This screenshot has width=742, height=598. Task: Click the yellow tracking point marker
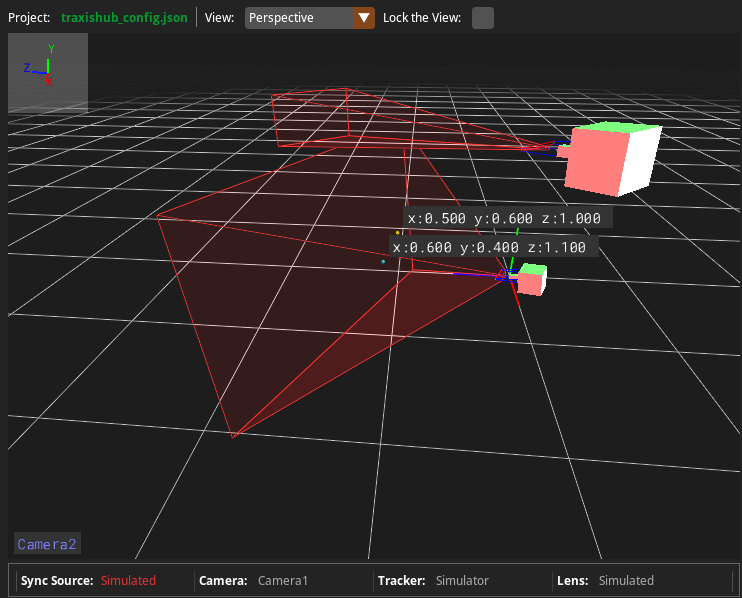pos(397,232)
